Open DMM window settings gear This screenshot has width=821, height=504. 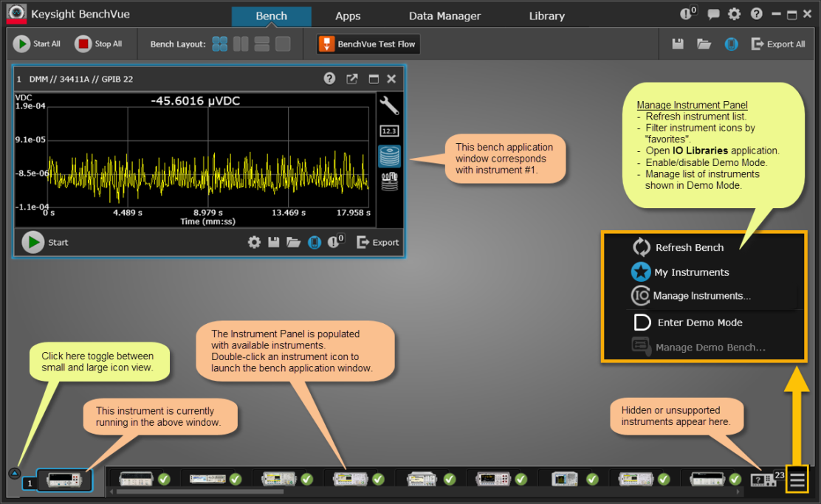(254, 242)
